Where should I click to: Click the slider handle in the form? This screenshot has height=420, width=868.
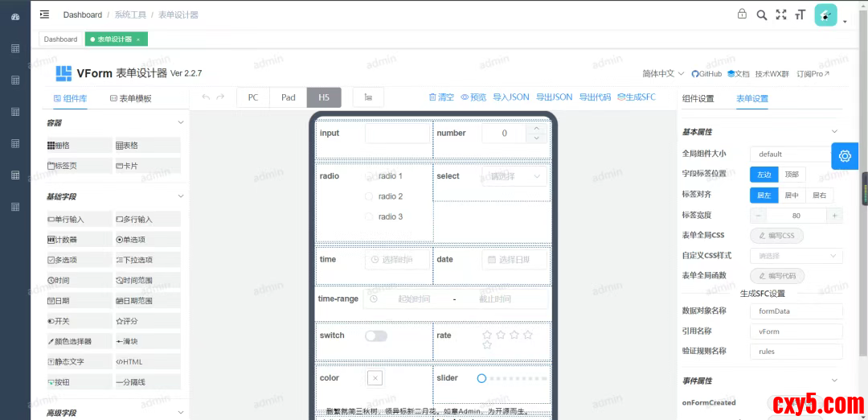click(x=481, y=378)
